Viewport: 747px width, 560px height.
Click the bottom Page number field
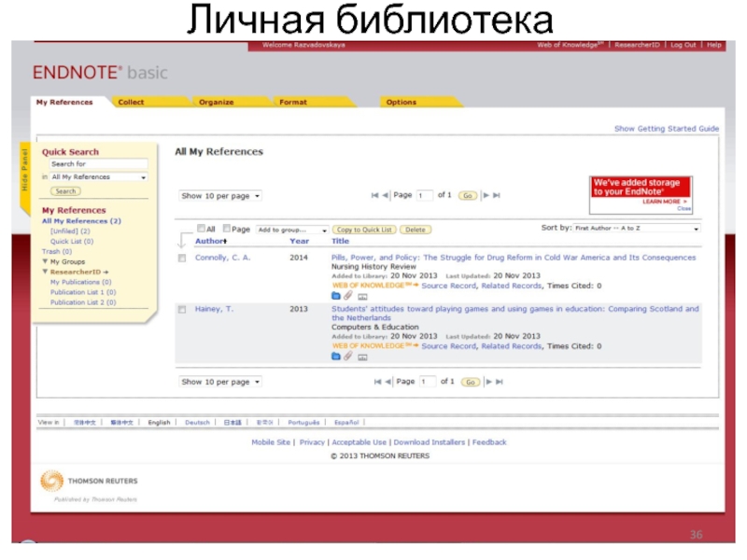[428, 382]
